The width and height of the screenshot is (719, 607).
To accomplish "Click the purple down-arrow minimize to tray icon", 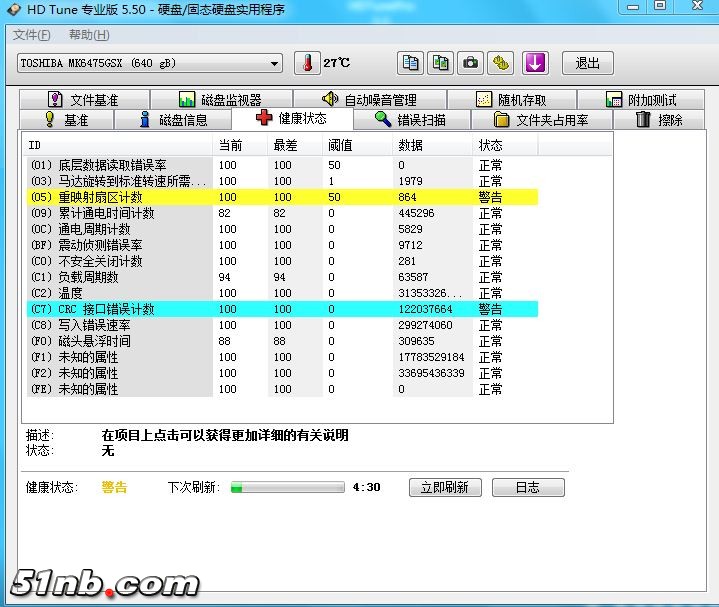I will click(535, 63).
